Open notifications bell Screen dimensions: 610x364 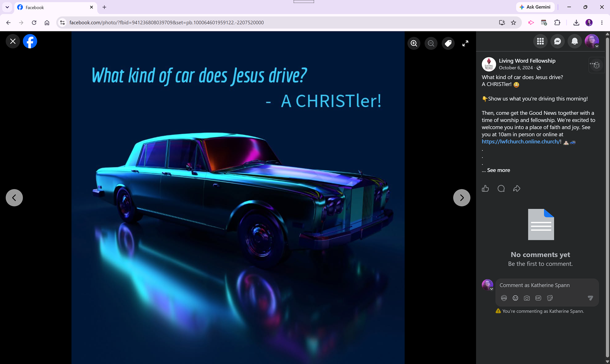(x=574, y=41)
